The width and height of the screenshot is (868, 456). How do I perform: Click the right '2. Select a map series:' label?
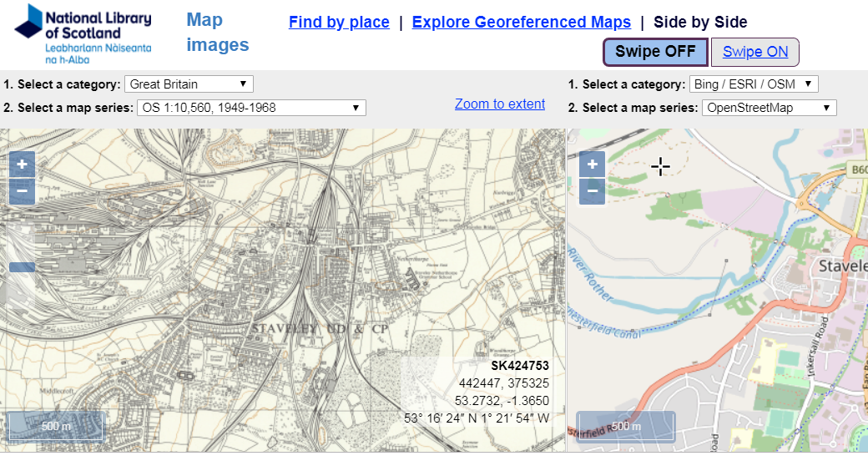tap(633, 108)
